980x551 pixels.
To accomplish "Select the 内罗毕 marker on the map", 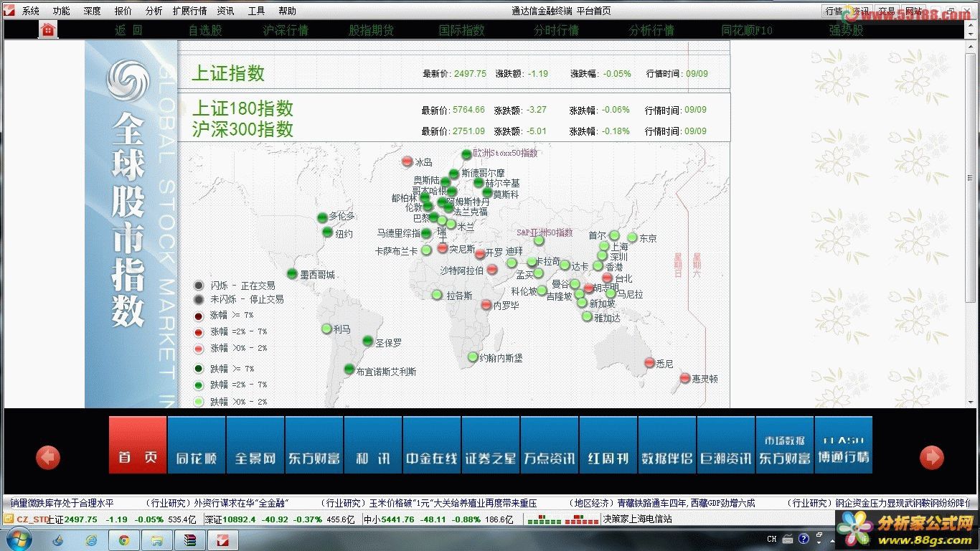I will (x=486, y=304).
